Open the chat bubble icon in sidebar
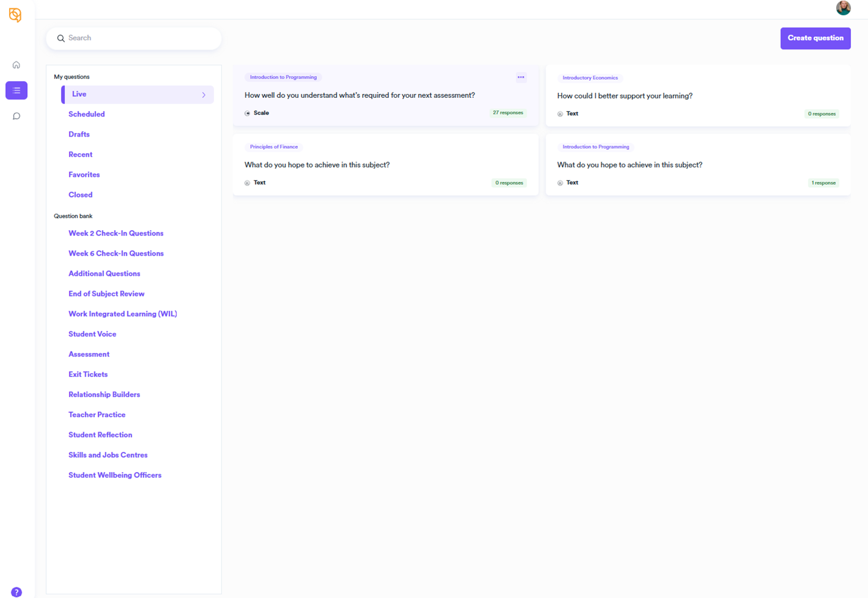 point(16,116)
